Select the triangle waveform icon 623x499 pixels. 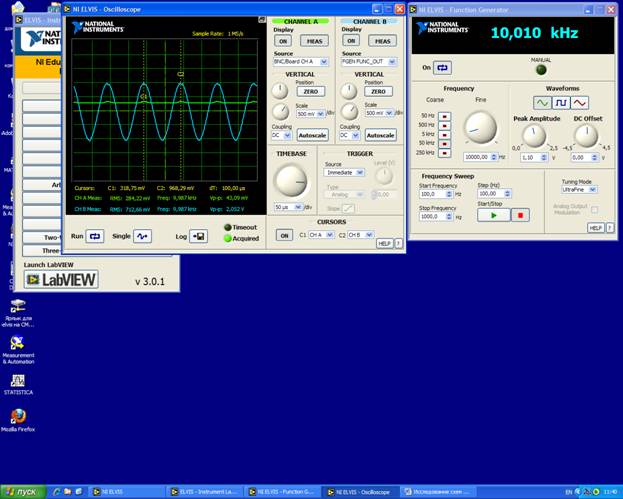pos(579,103)
